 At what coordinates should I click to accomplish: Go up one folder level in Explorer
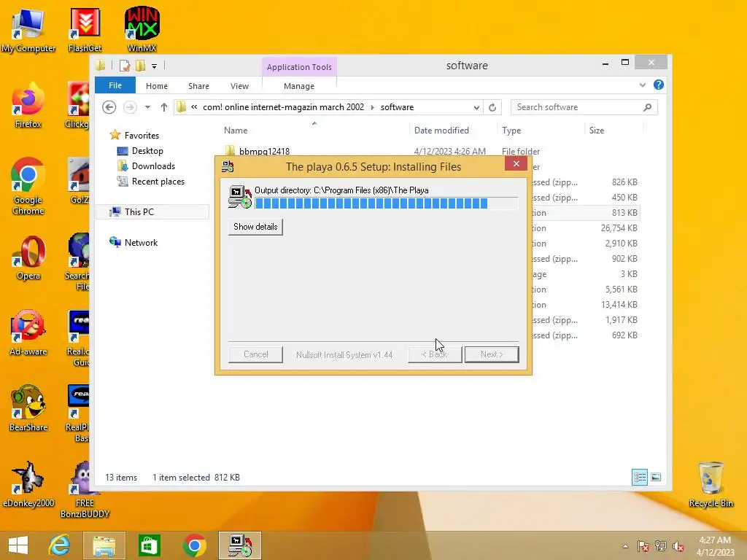point(164,107)
